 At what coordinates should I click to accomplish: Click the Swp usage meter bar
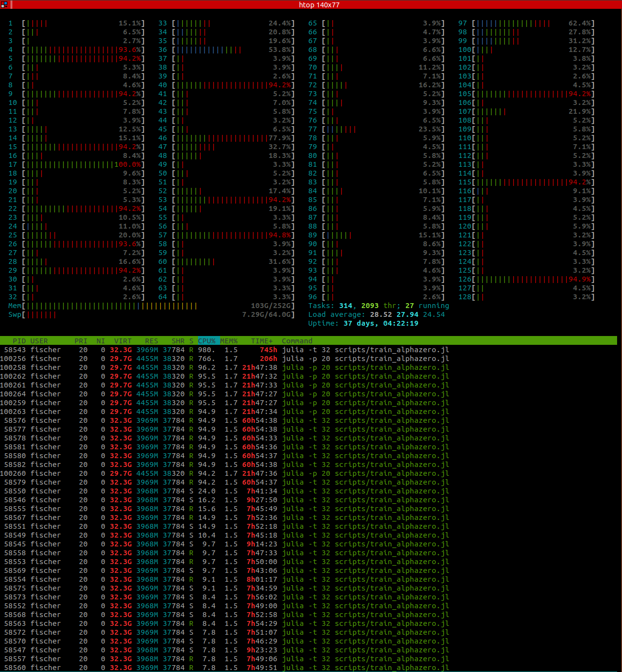(151, 314)
